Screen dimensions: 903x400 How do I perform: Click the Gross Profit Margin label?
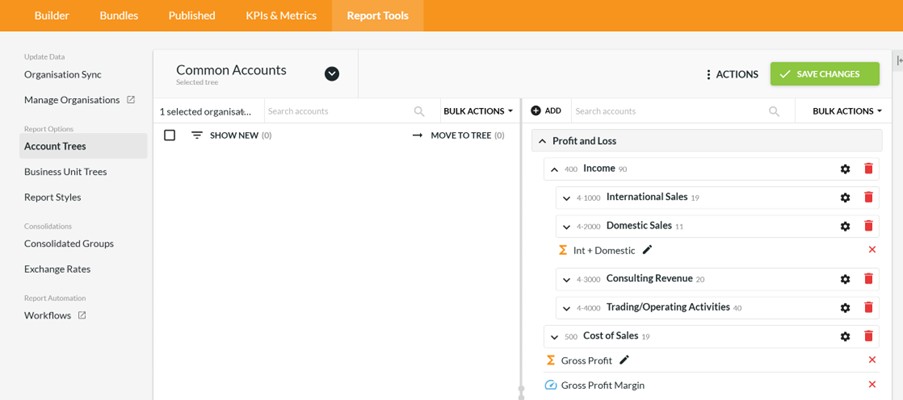(602, 385)
